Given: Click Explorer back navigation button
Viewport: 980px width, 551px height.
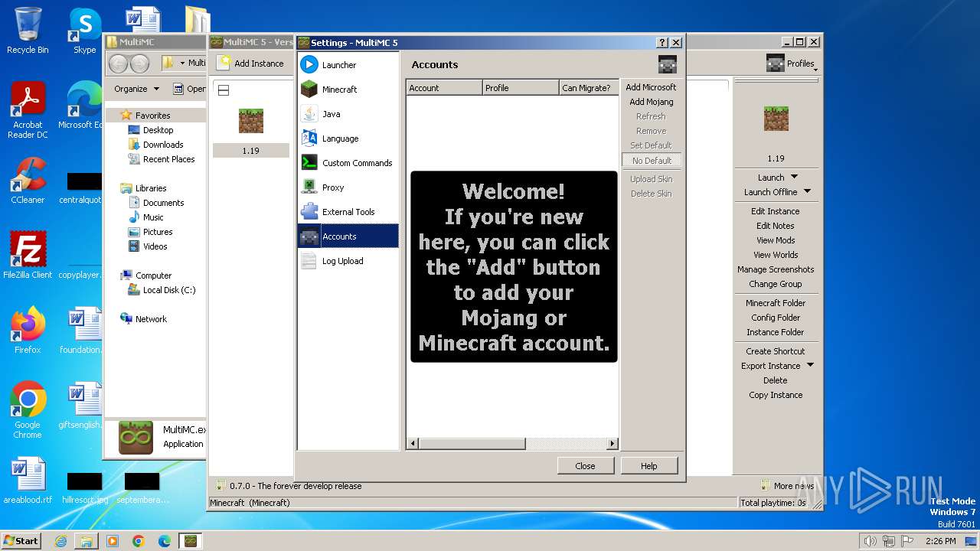Looking at the screenshot, I should [119, 64].
